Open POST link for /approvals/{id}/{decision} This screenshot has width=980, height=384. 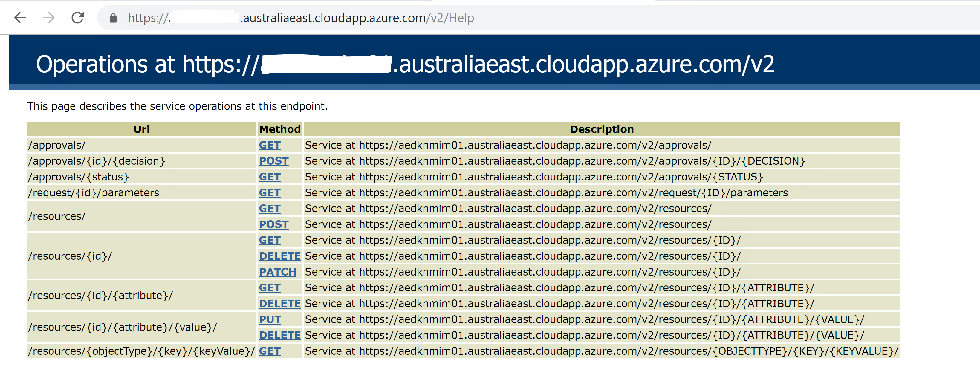pyautogui.click(x=273, y=161)
